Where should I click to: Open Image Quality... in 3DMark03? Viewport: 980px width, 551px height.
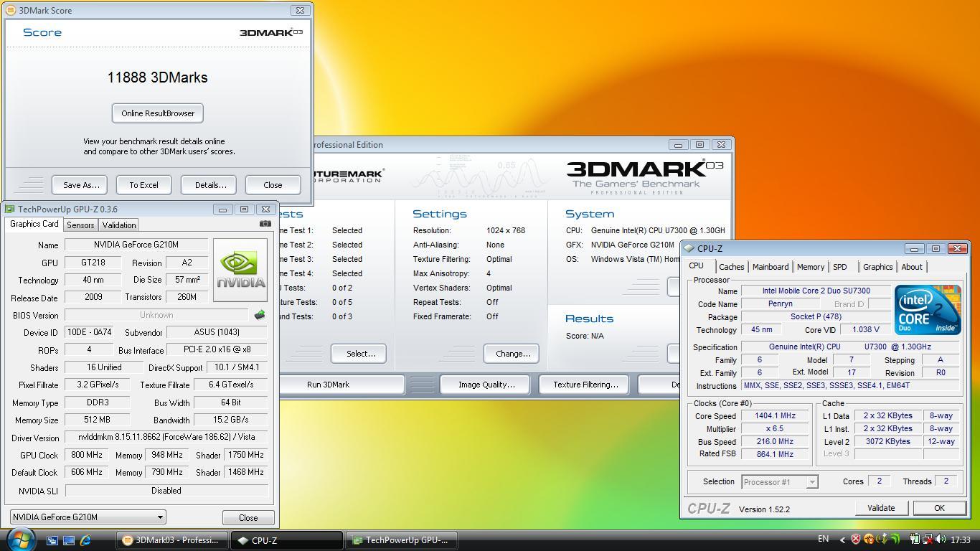485,385
